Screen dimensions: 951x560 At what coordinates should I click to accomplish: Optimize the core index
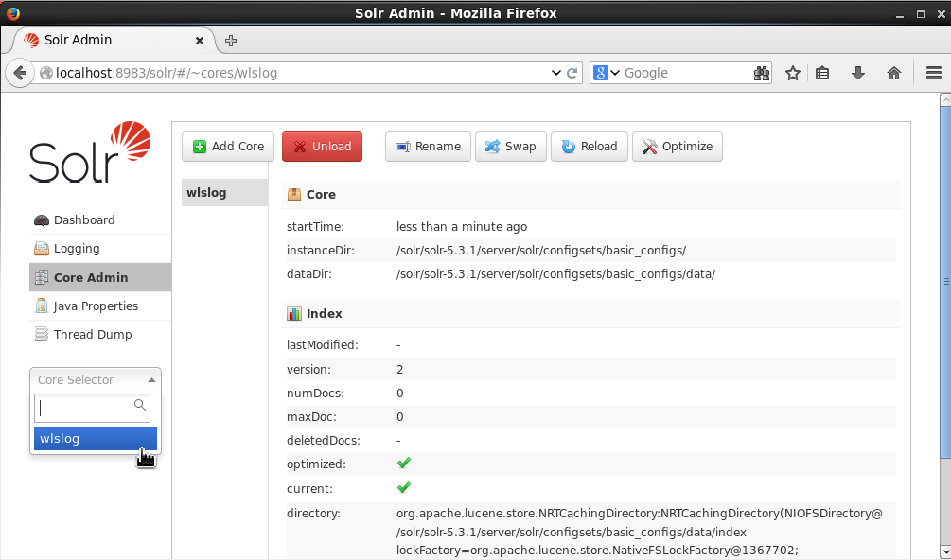[678, 147]
